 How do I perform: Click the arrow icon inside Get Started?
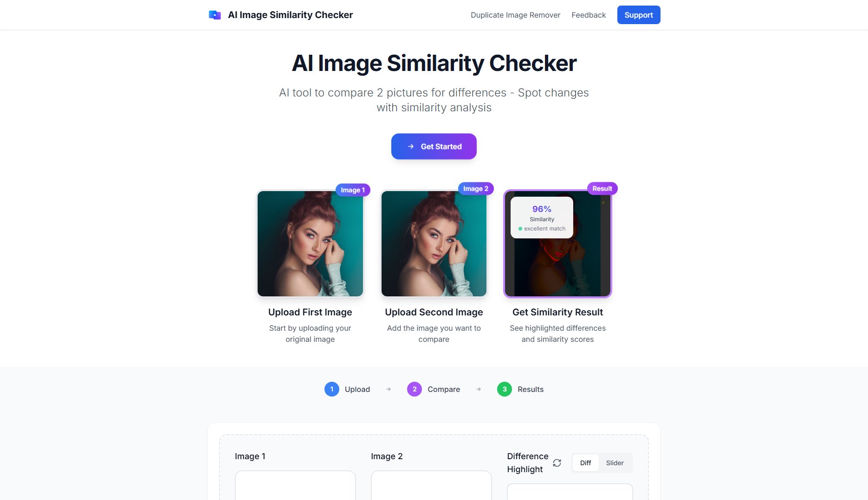coord(411,147)
